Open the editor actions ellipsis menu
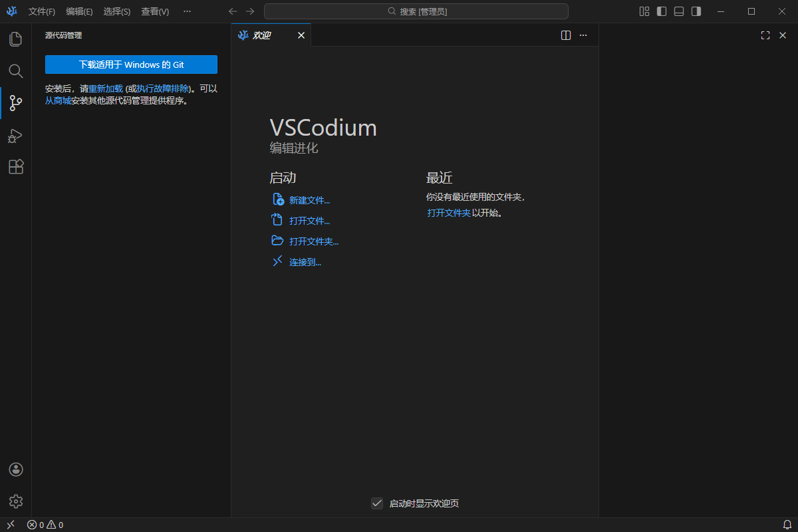 [x=583, y=35]
